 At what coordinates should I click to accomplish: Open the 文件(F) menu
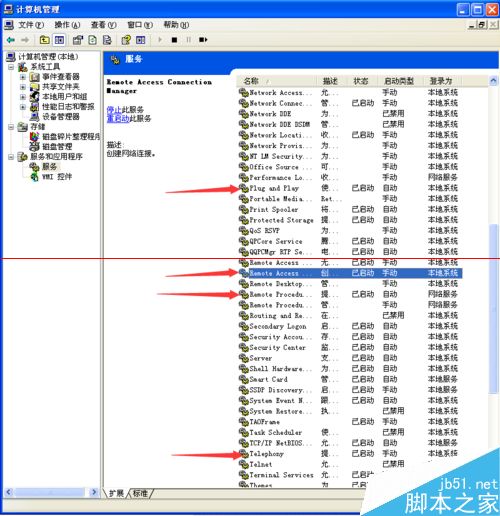tap(31, 25)
